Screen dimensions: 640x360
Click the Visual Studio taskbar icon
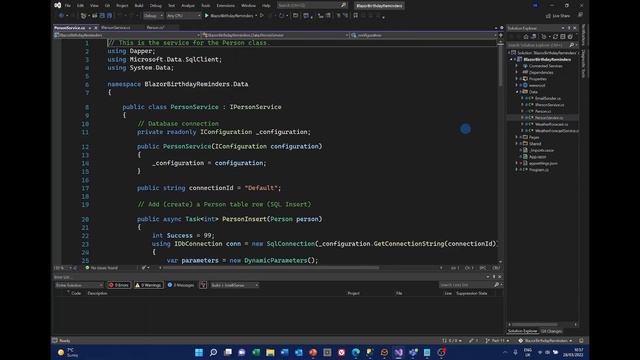398,352
